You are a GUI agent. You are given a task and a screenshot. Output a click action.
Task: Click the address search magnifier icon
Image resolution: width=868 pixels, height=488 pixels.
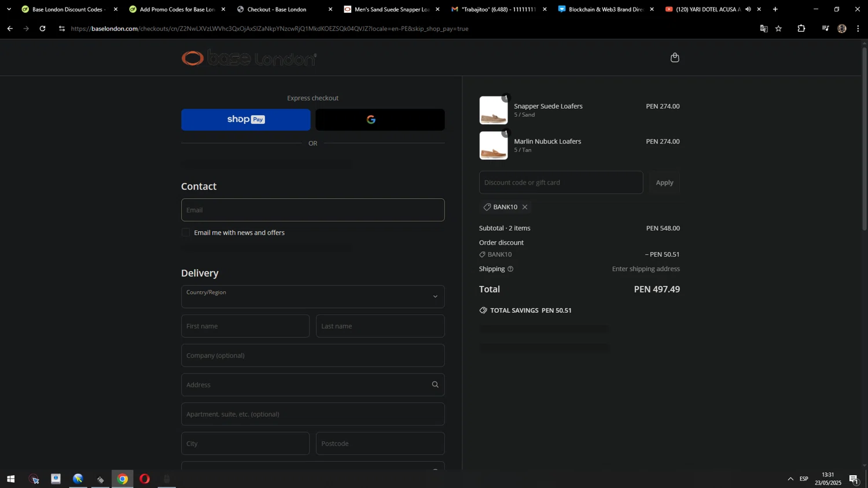(x=435, y=385)
